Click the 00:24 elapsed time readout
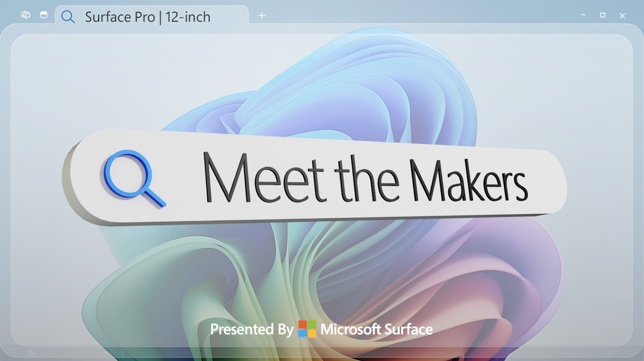Viewport: 644px width, 361px height. click(x=75, y=353)
